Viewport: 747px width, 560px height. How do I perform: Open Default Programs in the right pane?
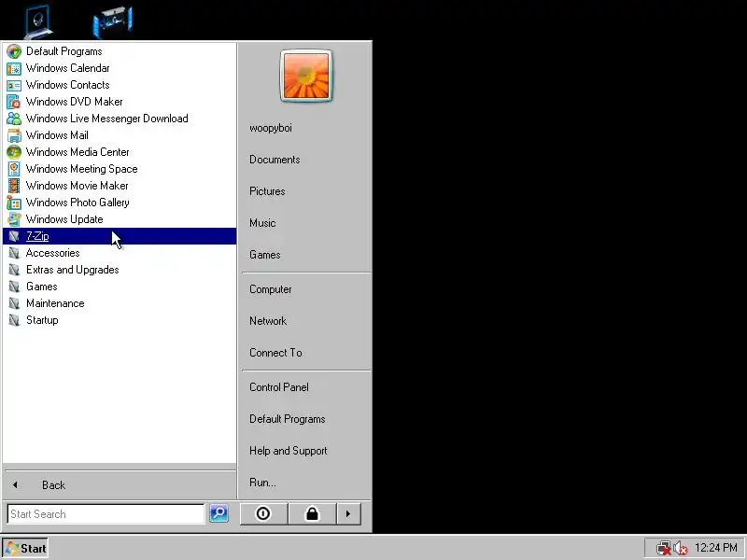[288, 419]
